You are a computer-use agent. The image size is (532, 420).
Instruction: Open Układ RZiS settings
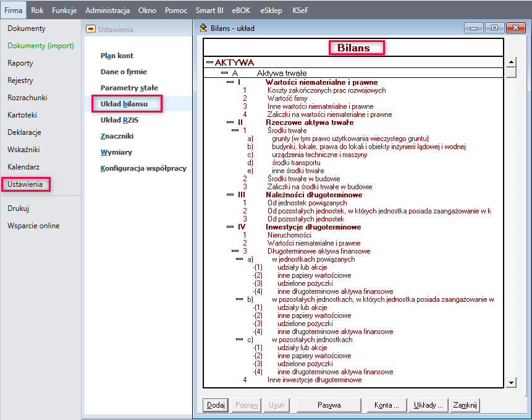click(x=119, y=120)
